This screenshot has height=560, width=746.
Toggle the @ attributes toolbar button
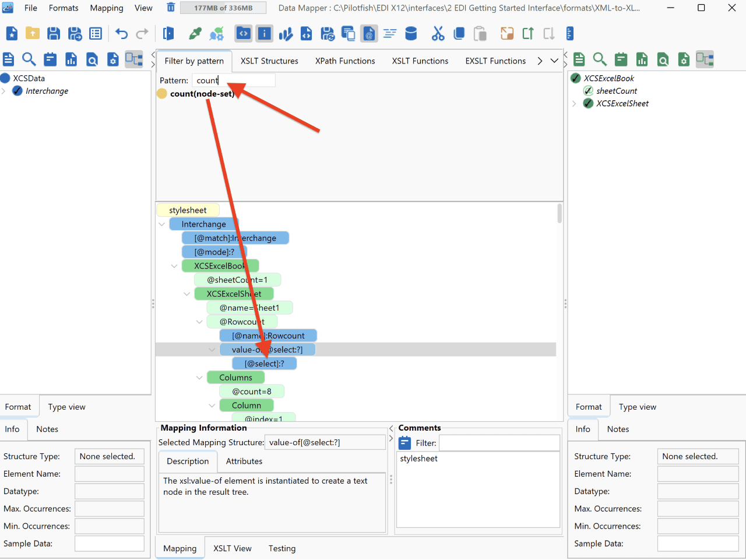pos(369,34)
